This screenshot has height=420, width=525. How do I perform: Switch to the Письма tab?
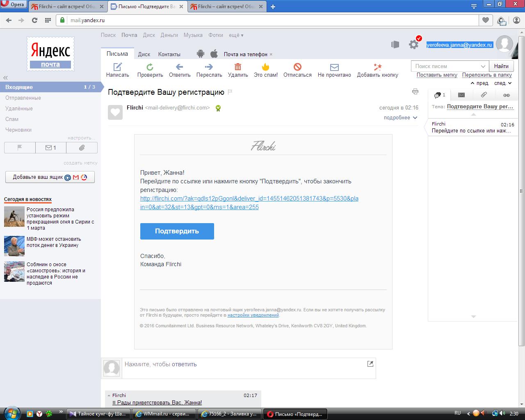pyautogui.click(x=117, y=54)
